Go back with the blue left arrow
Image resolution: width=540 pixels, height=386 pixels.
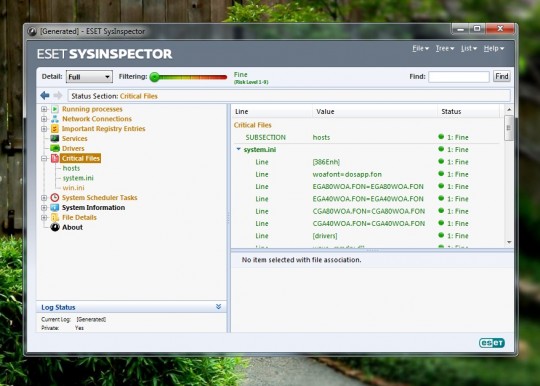(x=45, y=96)
